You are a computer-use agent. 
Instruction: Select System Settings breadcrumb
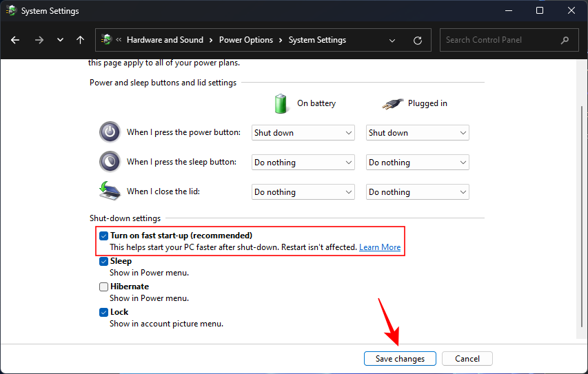coord(317,40)
